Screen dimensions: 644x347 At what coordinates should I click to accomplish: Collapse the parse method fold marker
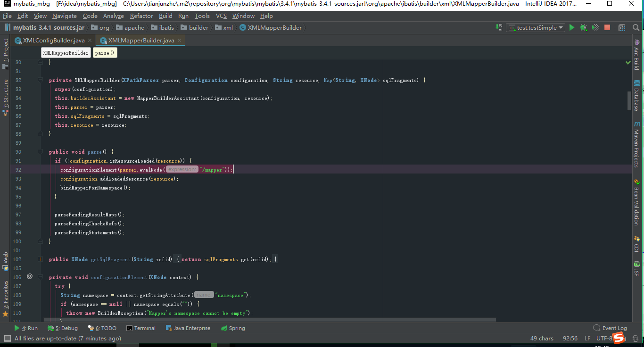pyautogui.click(x=40, y=151)
